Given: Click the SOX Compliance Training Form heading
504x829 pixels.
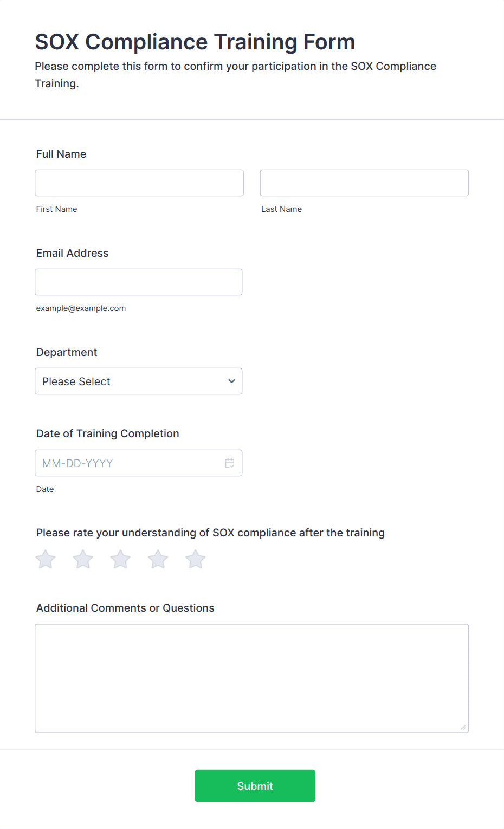Looking at the screenshot, I should [195, 42].
